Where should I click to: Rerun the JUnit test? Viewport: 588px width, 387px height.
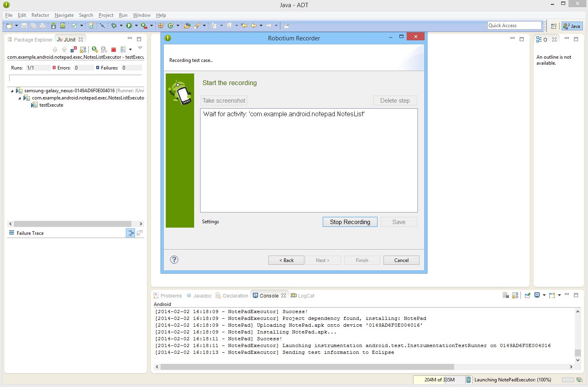[x=95, y=49]
